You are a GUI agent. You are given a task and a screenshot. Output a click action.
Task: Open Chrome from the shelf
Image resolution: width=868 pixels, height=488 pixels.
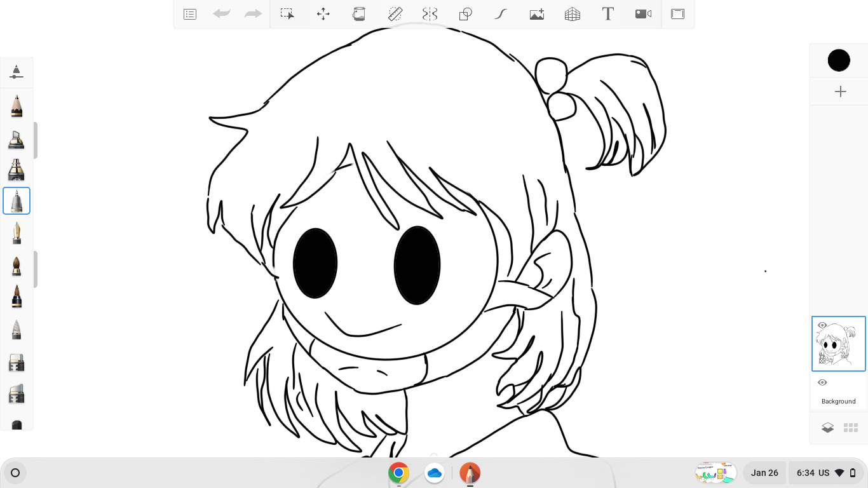pyautogui.click(x=398, y=473)
